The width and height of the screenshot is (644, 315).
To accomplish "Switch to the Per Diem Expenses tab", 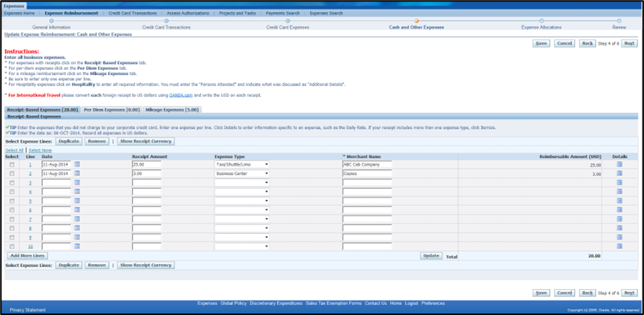I will coord(111,109).
